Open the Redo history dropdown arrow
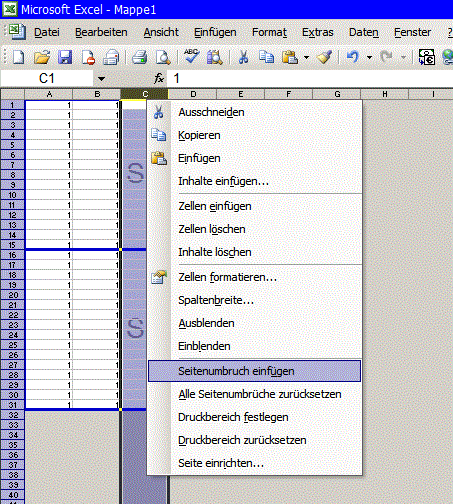 coord(403,58)
